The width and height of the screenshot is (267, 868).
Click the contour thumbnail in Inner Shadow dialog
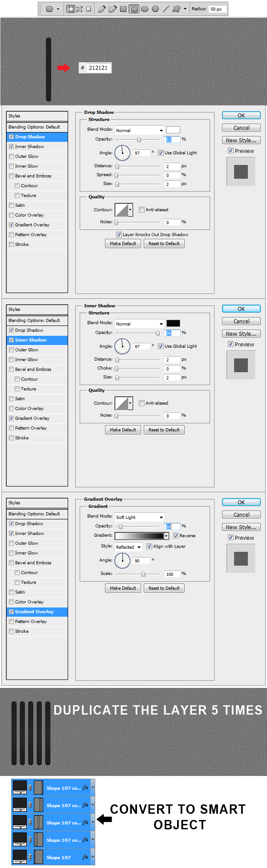point(121,403)
